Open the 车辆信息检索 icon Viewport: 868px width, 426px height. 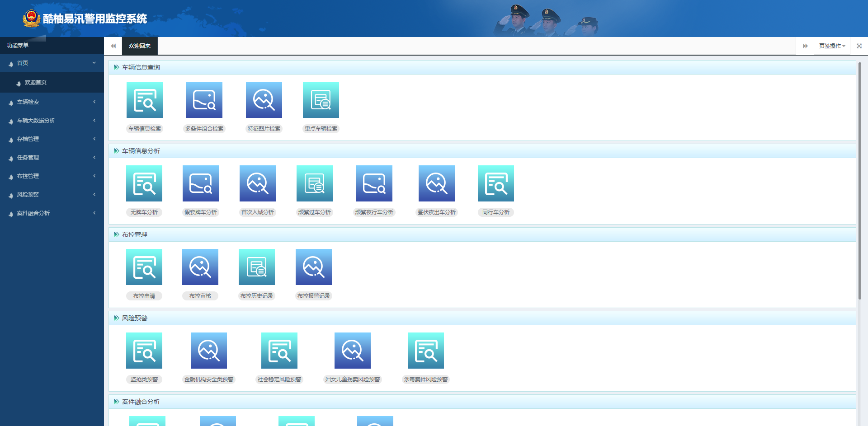point(145,100)
